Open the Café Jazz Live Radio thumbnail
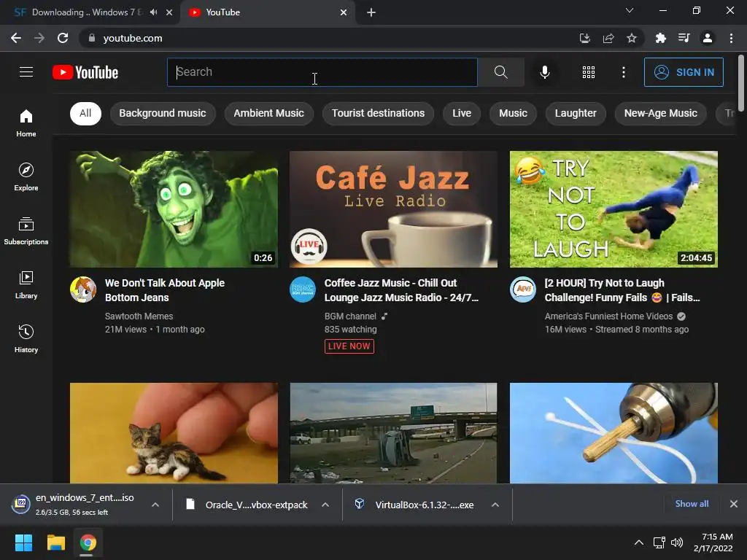The height and width of the screenshot is (560, 747). pyautogui.click(x=393, y=209)
